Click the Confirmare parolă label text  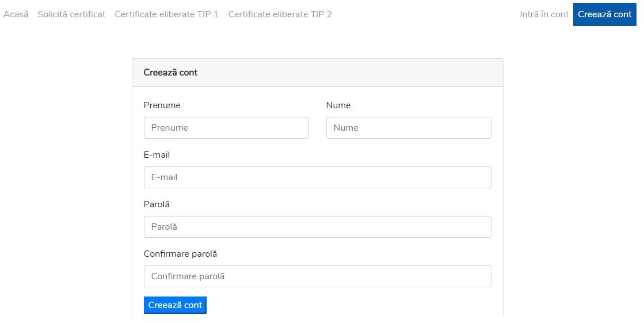pos(180,254)
